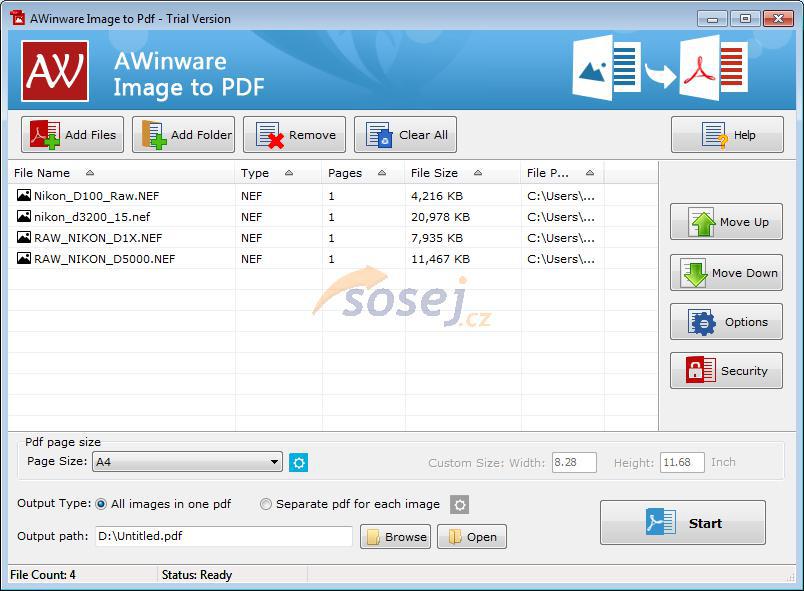Select the file nikon_d3200_15.nef
The height and width of the screenshot is (591, 804).
point(92,217)
